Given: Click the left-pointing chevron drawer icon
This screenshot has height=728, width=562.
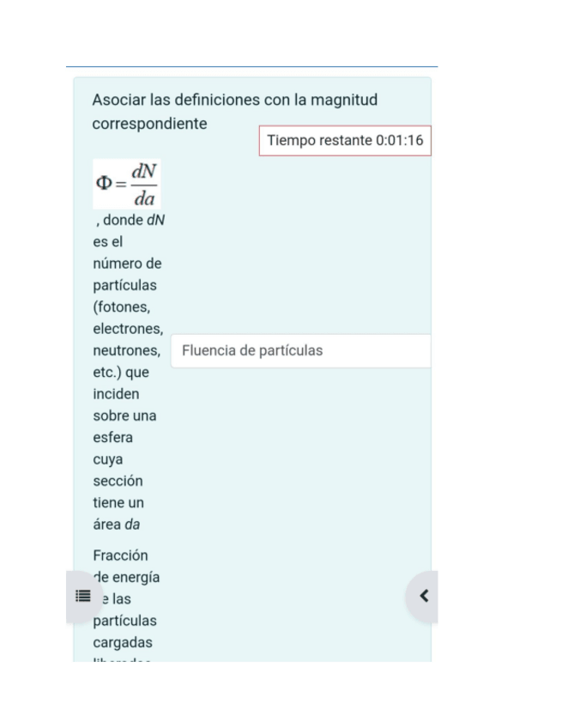Looking at the screenshot, I should pyautogui.click(x=422, y=596).
